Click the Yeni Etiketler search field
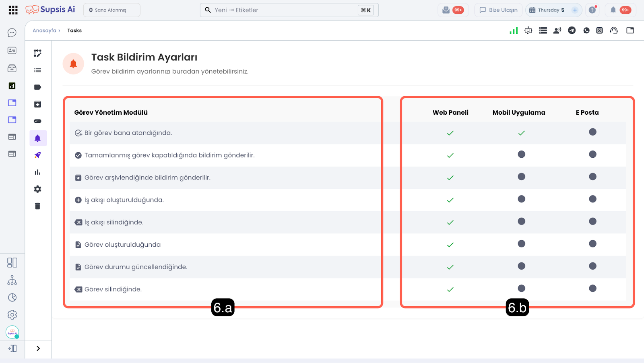 (x=282, y=10)
